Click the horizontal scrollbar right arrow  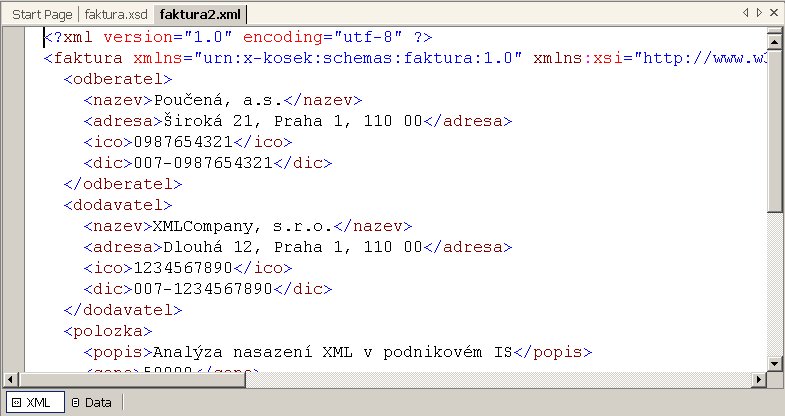coord(760,379)
